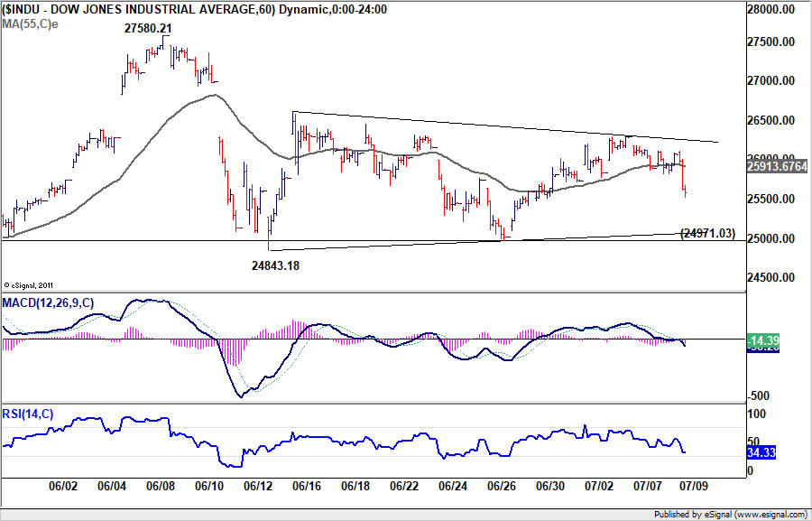Select the (24971.03) support level label
This screenshot has width=812, height=521.
pos(707,233)
